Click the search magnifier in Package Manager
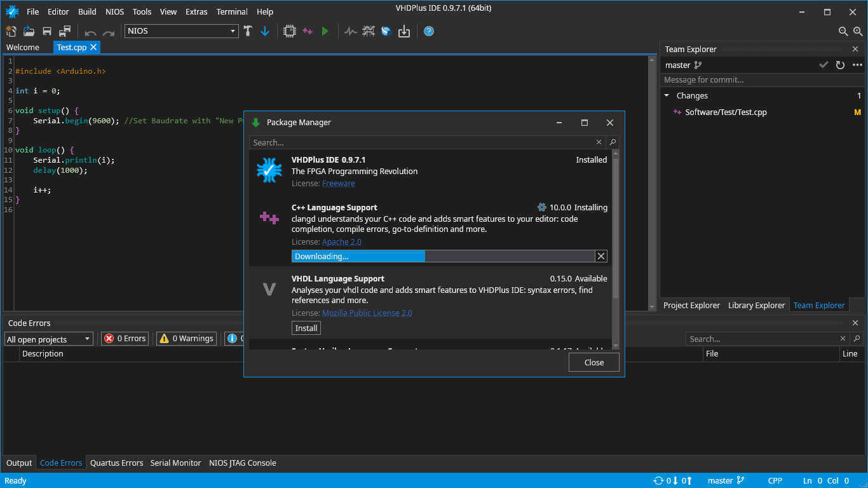Screen dimensions: 868x488 (x=612, y=142)
